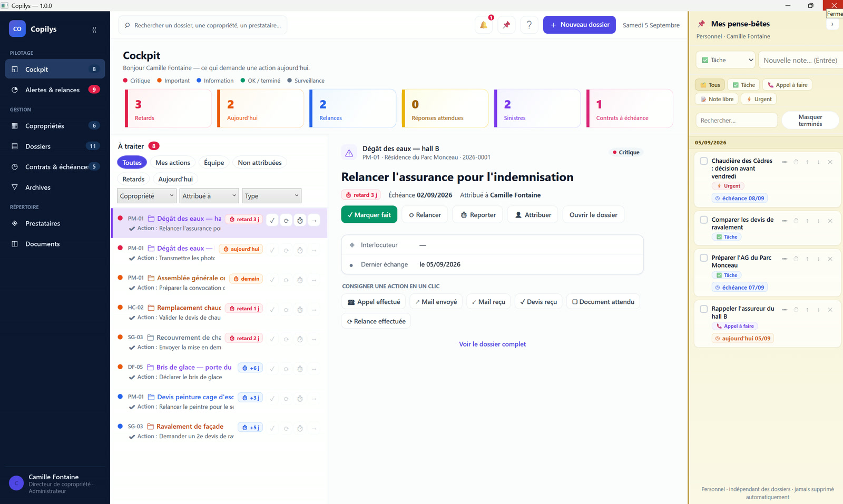Delete the Chaudière des Cèdres note with its X
This screenshot has height=504, width=843.
[830, 162]
